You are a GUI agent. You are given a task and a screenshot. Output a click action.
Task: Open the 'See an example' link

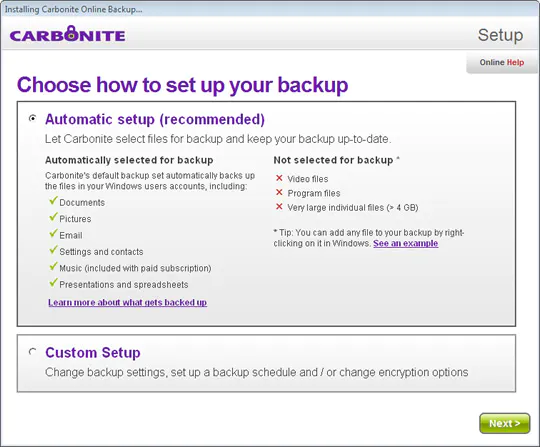click(405, 243)
